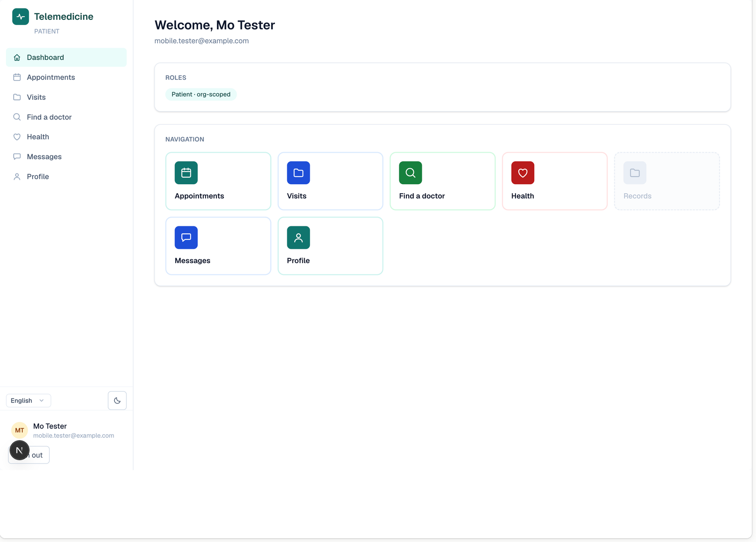Click the teal person icon on Profile card
756x542 pixels.
tap(298, 238)
